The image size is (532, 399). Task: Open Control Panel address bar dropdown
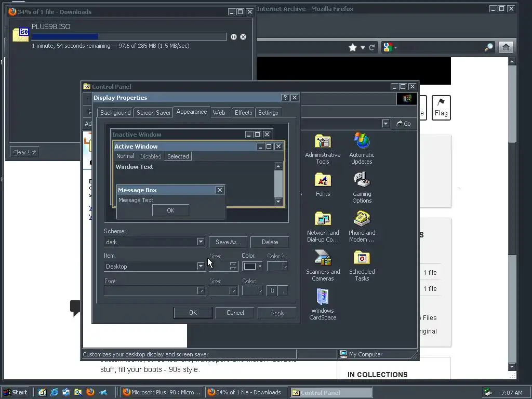(385, 124)
